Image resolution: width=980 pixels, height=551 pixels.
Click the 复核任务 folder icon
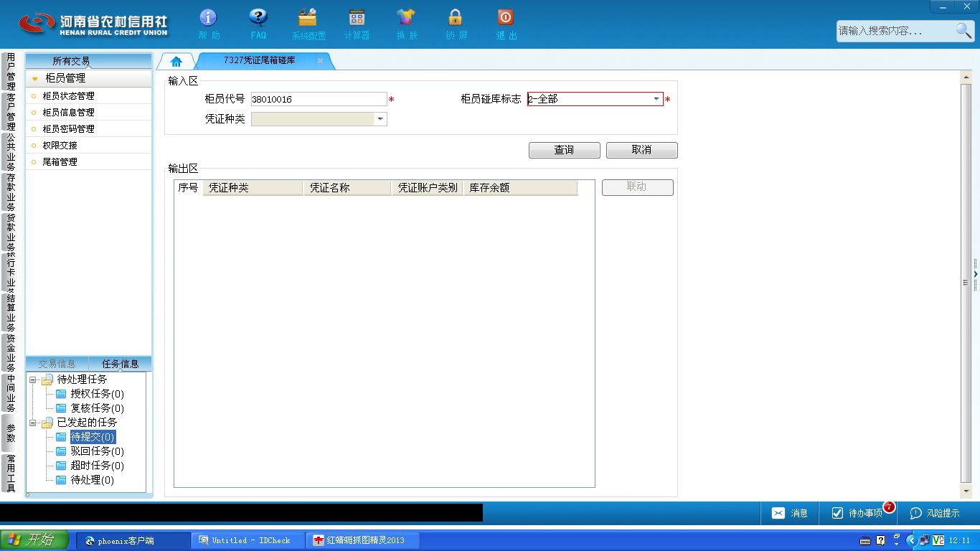(61, 408)
